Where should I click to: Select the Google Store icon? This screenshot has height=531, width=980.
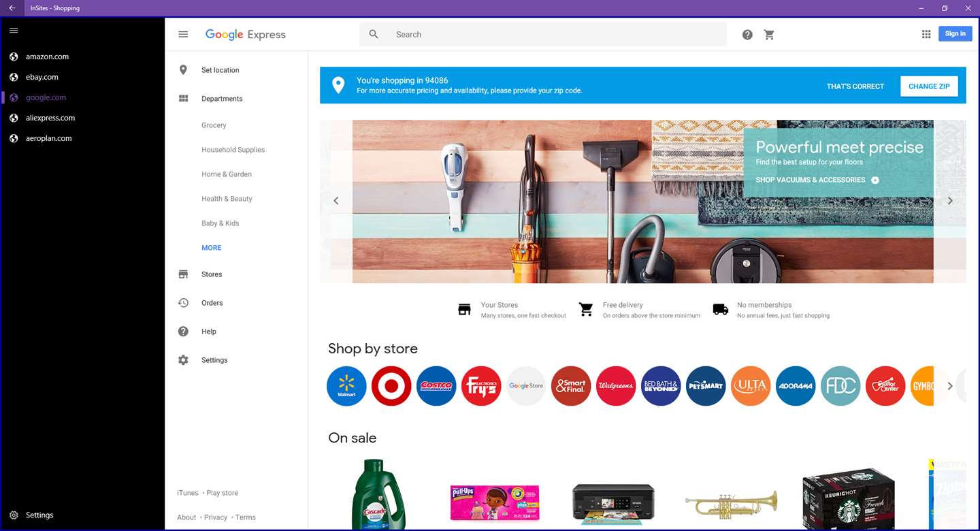(526, 386)
